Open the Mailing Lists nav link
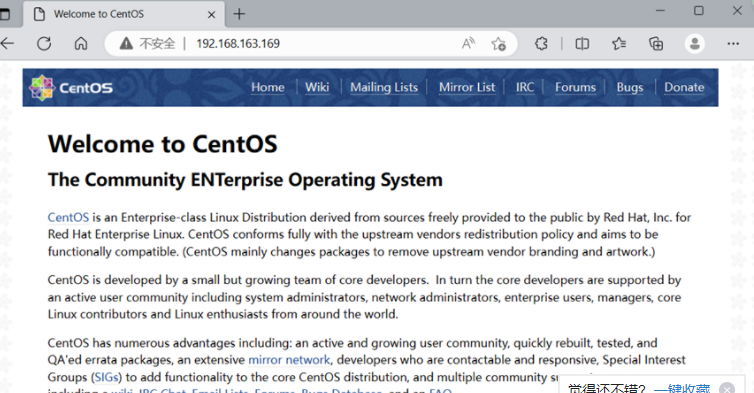 [x=384, y=88]
